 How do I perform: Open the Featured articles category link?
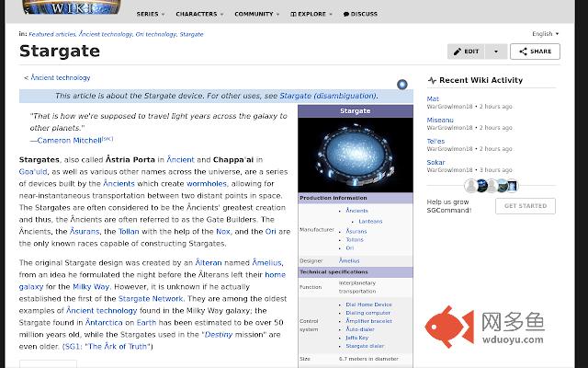click(x=52, y=34)
